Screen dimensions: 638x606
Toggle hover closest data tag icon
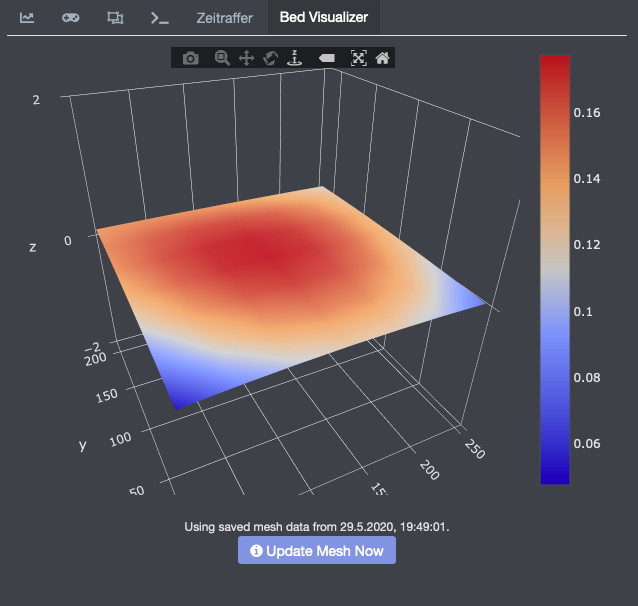click(326, 59)
